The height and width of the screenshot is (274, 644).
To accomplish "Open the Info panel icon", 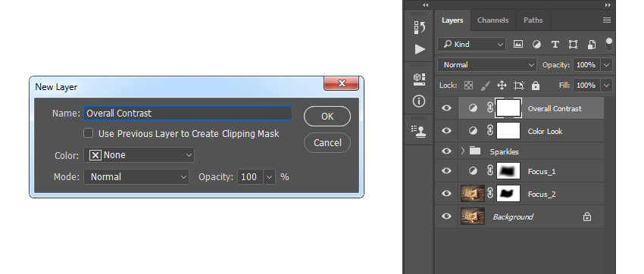I will click(x=419, y=101).
